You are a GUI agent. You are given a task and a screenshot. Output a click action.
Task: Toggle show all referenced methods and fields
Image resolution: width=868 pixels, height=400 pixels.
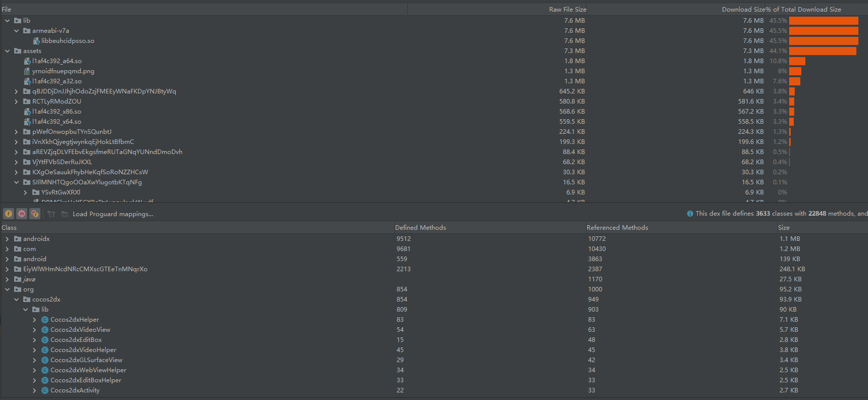35,214
